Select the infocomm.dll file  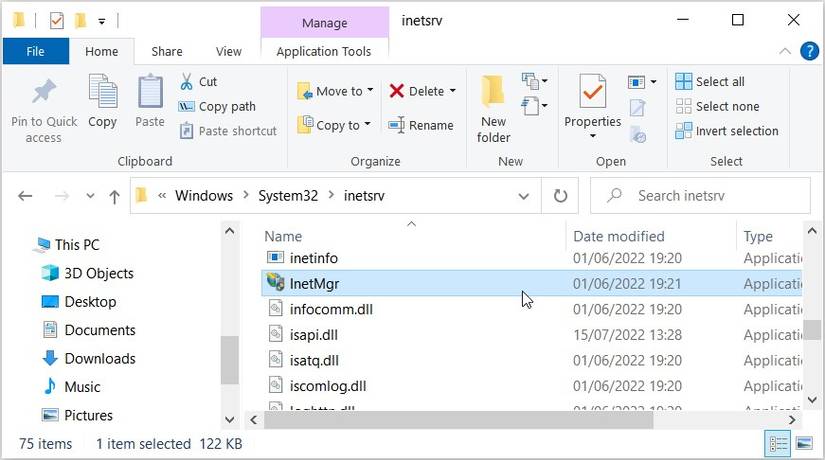click(330, 309)
